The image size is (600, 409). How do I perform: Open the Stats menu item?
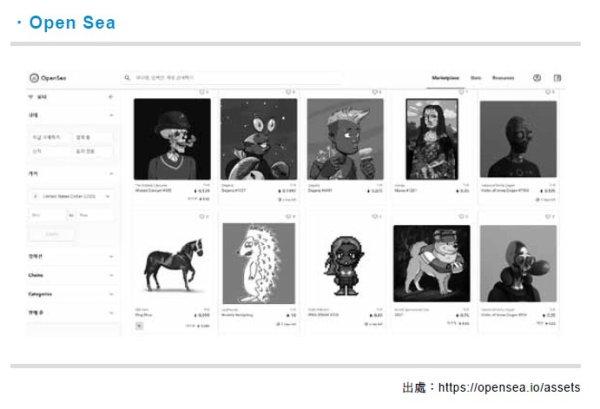point(476,78)
